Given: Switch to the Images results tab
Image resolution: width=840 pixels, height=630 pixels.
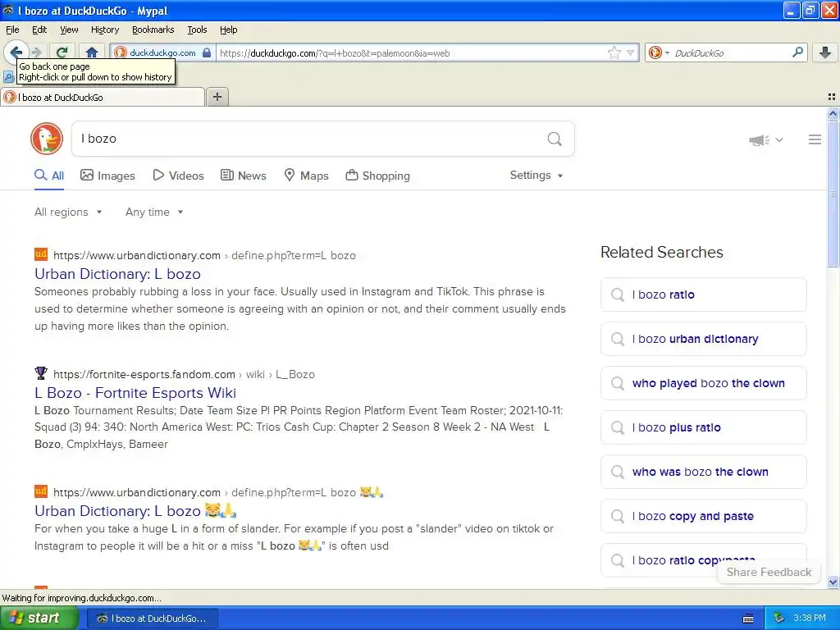Looking at the screenshot, I should click(107, 176).
